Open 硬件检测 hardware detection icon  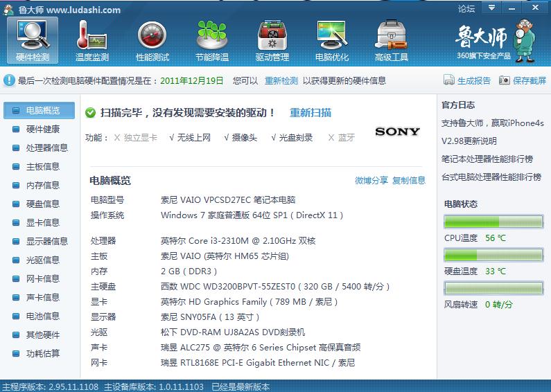[33, 40]
